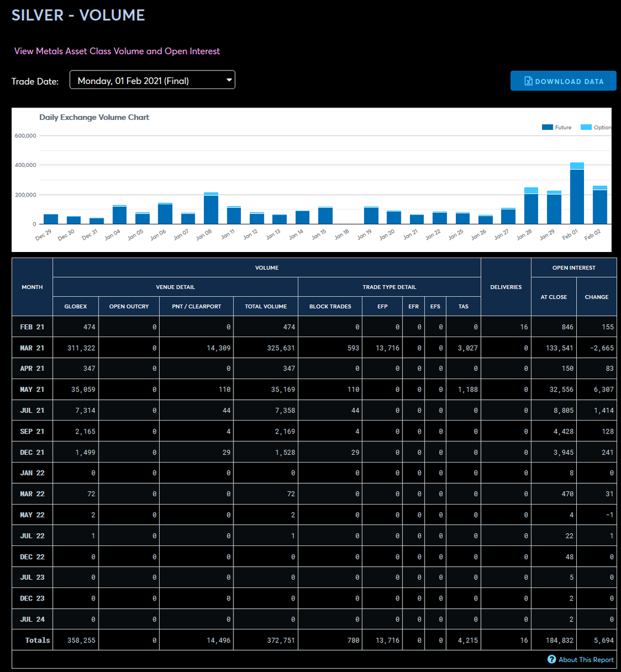The image size is (621, 672).
Task: Select the SEP 21 month row label
Action: [x=32, y=431]
